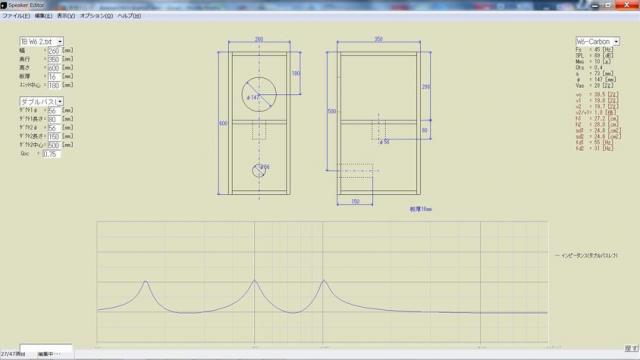640x360 pixels.
Task: Click the speaker unit circle in the front-view drawing
Action: [259, 94]
